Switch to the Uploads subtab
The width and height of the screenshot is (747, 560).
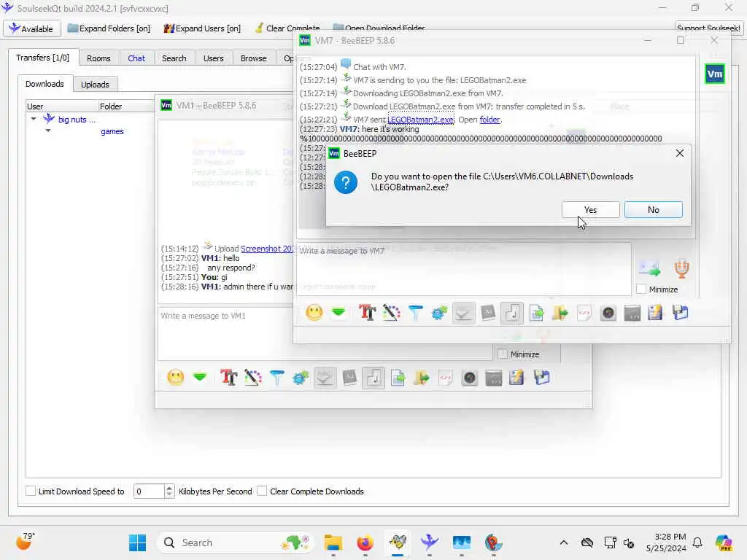(95, 85)
